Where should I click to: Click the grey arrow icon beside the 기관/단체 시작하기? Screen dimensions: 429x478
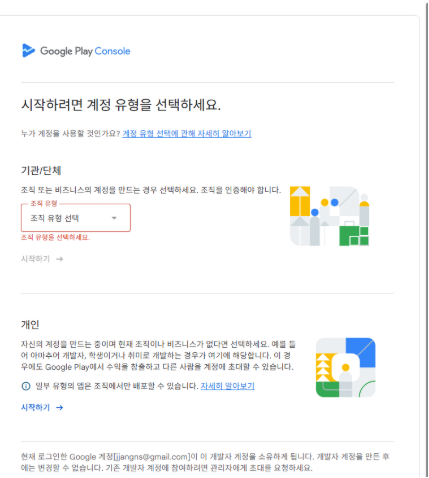[60, 259]
